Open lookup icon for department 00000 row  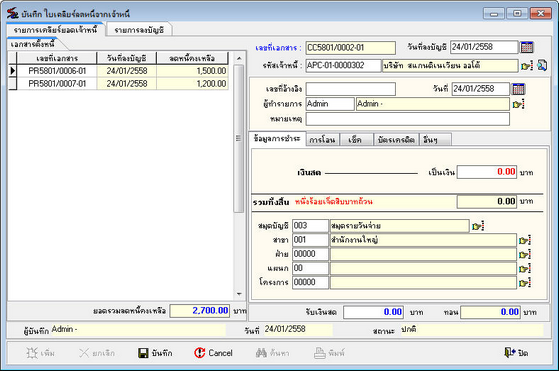[x=525, y=254]
